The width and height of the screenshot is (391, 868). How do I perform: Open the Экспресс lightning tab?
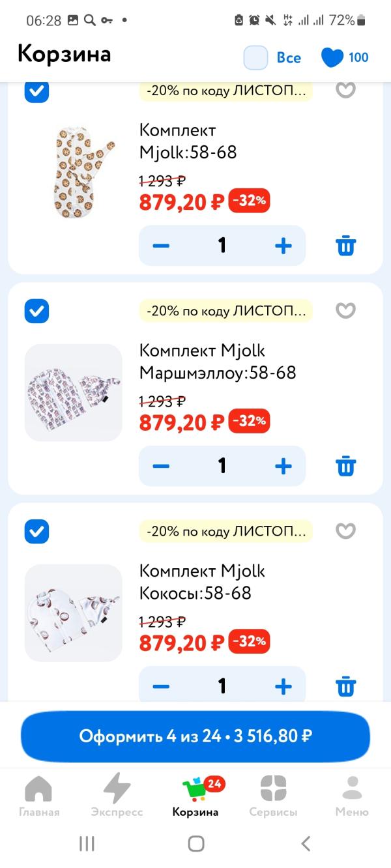point(117,796)
